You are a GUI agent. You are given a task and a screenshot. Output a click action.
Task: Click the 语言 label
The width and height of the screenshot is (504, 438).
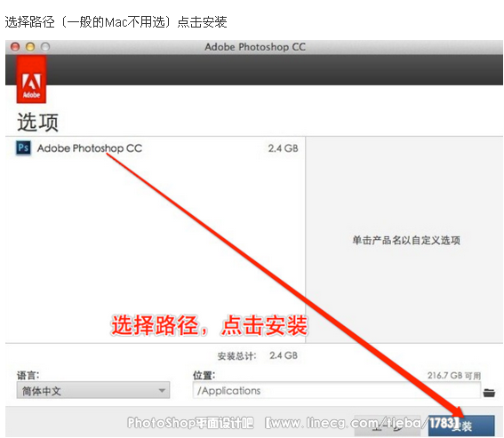click(28, 375)
